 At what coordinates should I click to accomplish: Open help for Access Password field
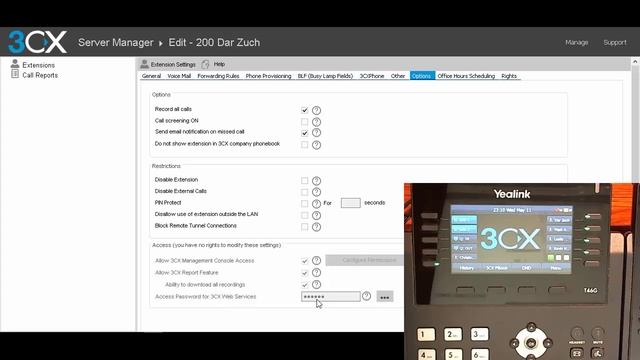point(367,296)
